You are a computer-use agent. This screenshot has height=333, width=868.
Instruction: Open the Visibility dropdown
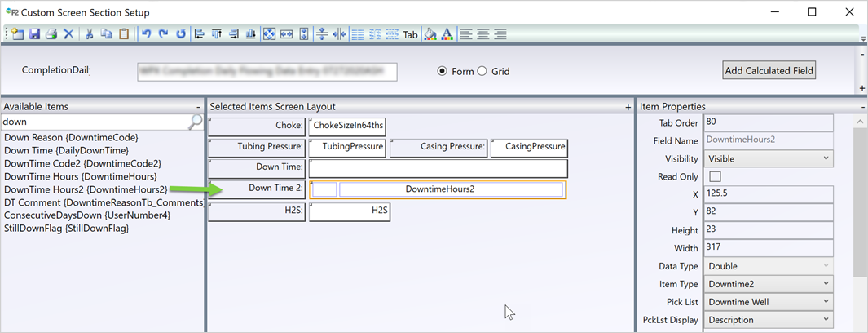click(x=769, y=158)
